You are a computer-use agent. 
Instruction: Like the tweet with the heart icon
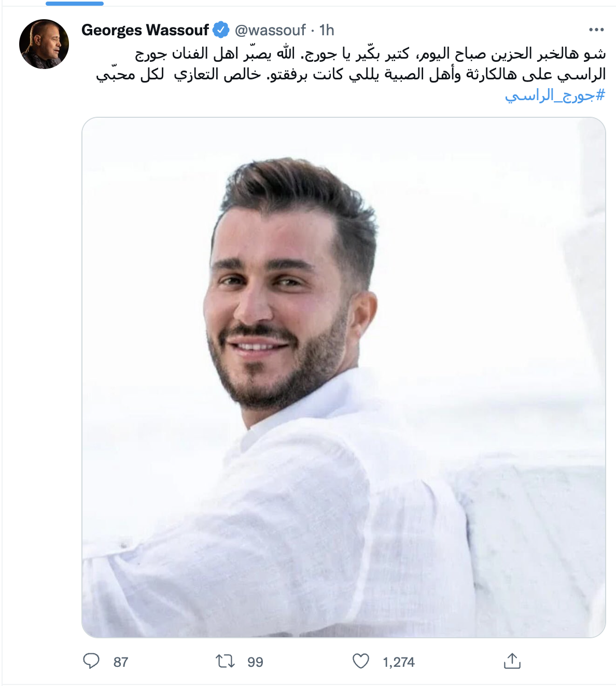[361, 661]
